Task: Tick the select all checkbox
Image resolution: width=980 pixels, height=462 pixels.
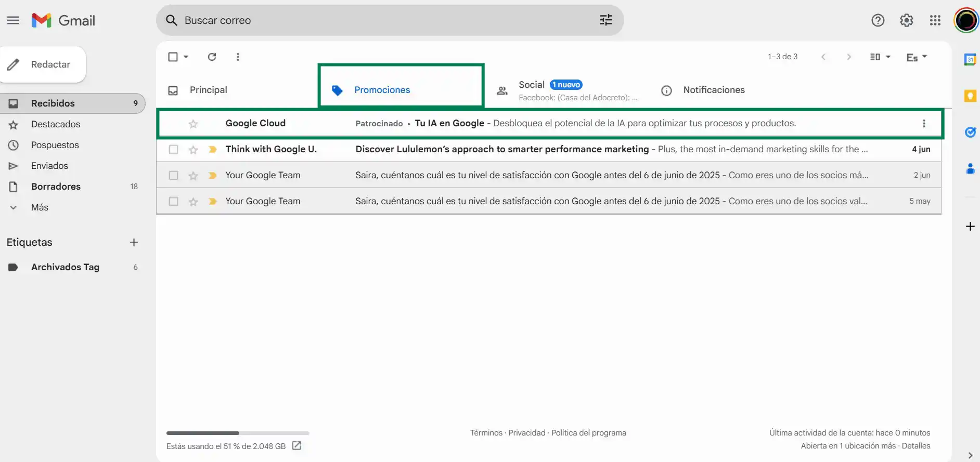Action: coord(173,57)
